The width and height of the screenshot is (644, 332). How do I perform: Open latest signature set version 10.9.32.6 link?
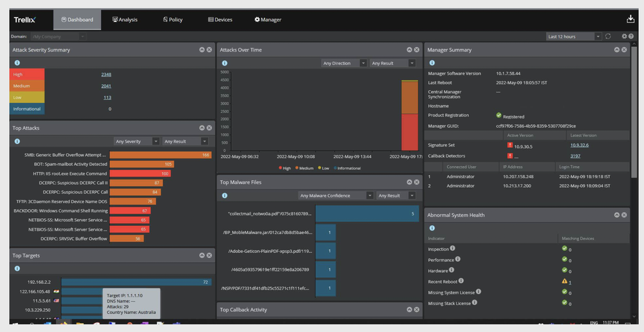pyautogui.click(x=579, y=145)
